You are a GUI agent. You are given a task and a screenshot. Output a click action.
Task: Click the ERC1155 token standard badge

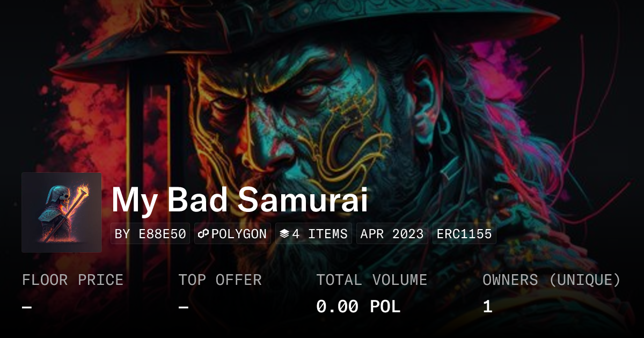(x=464, y=234)
